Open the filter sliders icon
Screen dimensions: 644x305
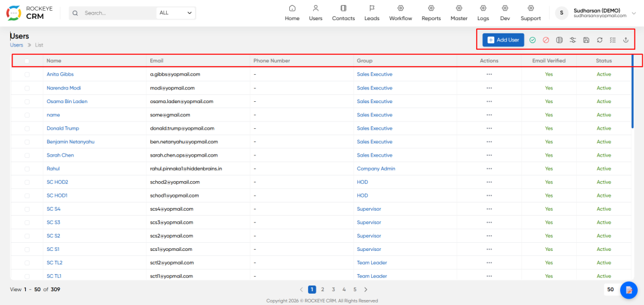(572, 40)
